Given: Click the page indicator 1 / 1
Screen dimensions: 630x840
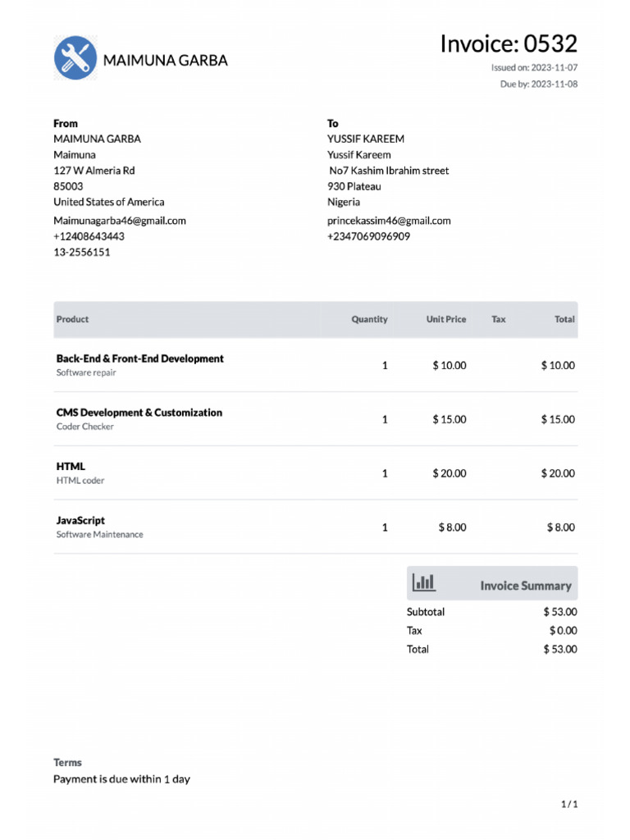Looking at the screenshot, I should pos(569,804).
